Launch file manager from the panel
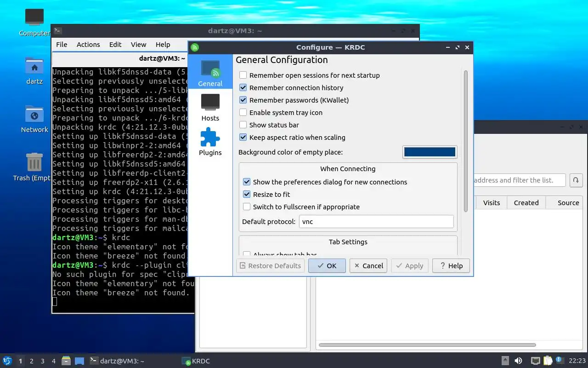588x368 pixels. pyautogui.click(x=66, y=361)
